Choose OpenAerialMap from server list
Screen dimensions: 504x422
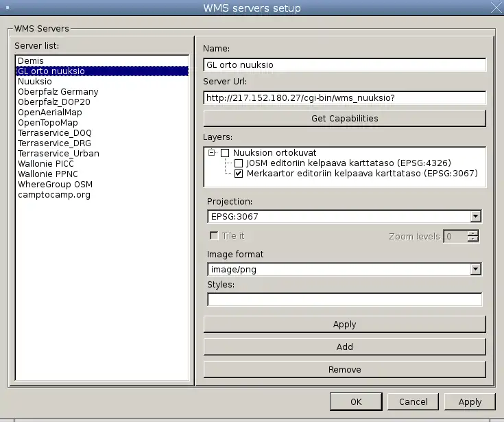pyautogui.click(x=50, y=113)
